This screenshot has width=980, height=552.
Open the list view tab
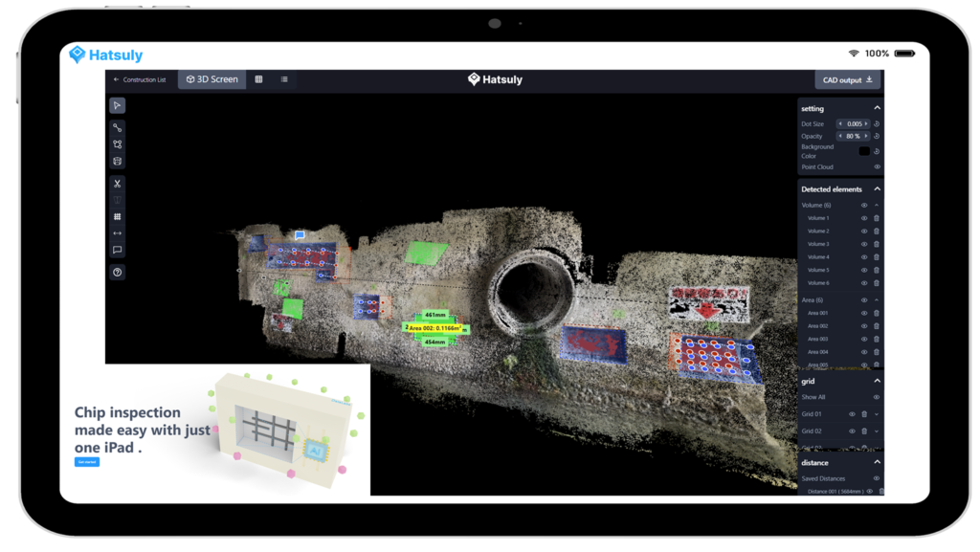pos(284,80)
